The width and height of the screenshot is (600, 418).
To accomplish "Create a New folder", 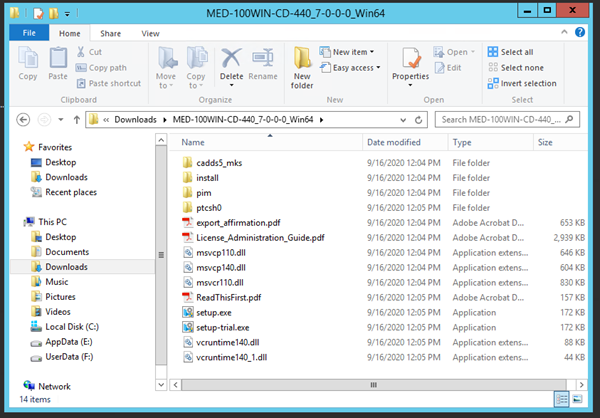I will coord(302,68).
